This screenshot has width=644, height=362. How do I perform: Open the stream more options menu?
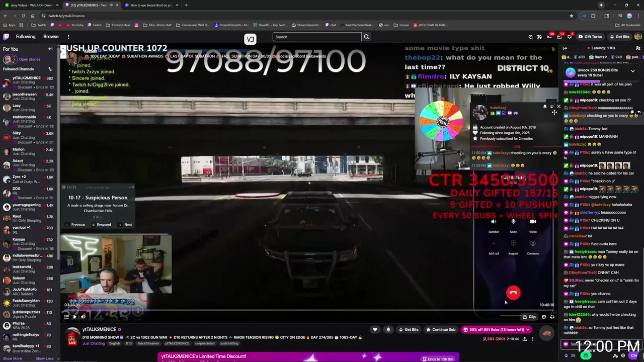point(533,339)
